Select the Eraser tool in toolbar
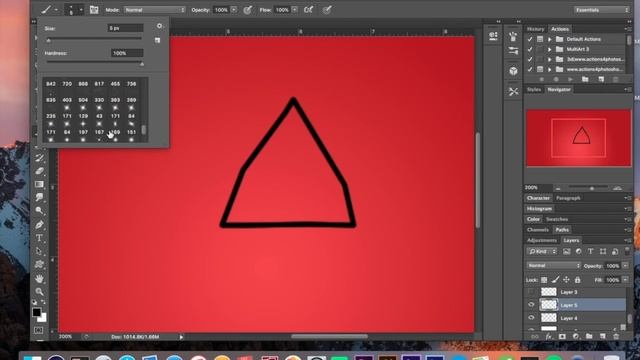 [x=39, y=171]
